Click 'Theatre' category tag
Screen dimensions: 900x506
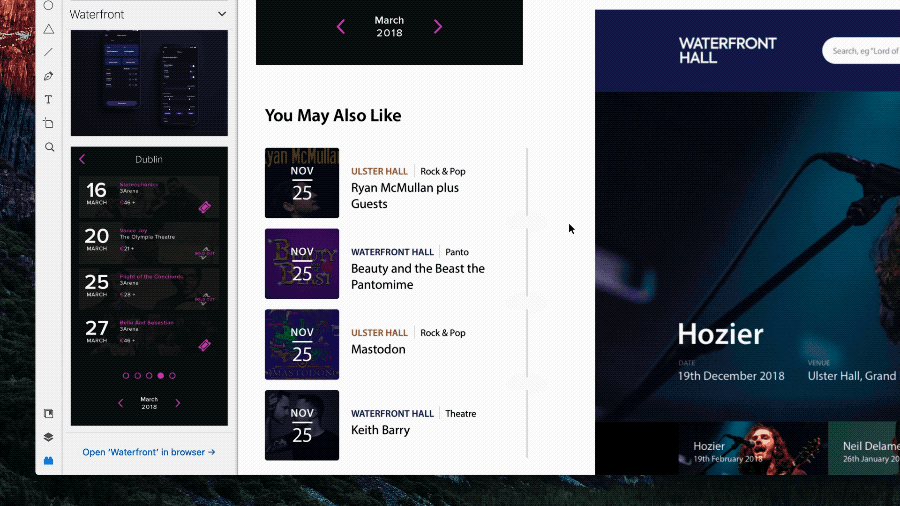point(461,414)
